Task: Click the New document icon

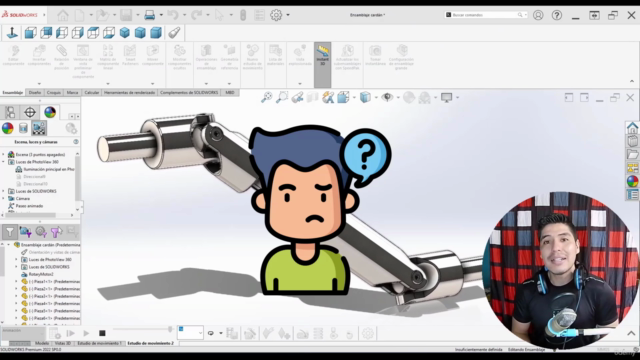Action: pyautogui.click(x=80, y=16)
